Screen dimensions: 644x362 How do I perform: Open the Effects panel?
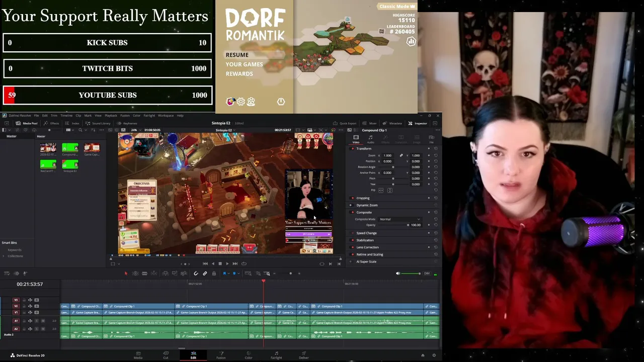pos(52,123)
